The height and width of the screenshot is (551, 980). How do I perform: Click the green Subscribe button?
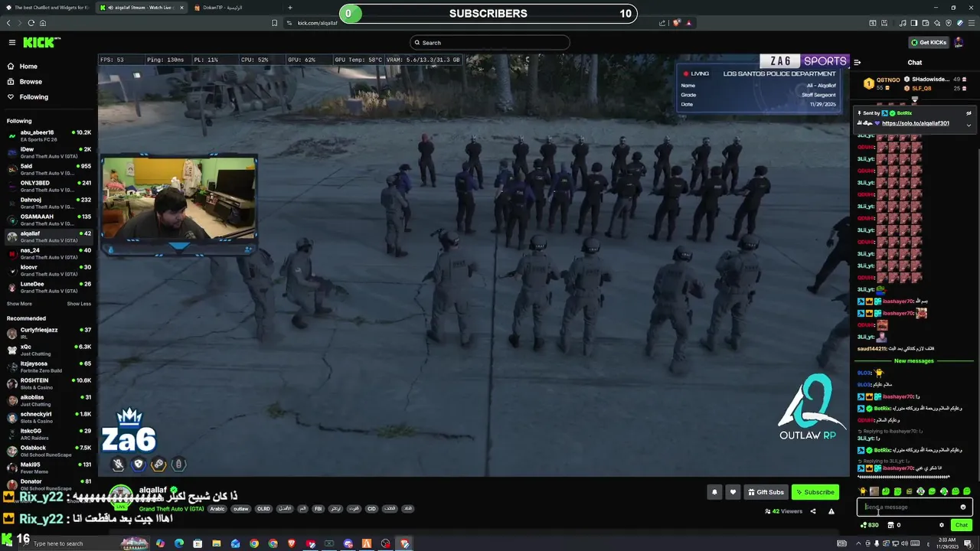click(x=815, y=492)
